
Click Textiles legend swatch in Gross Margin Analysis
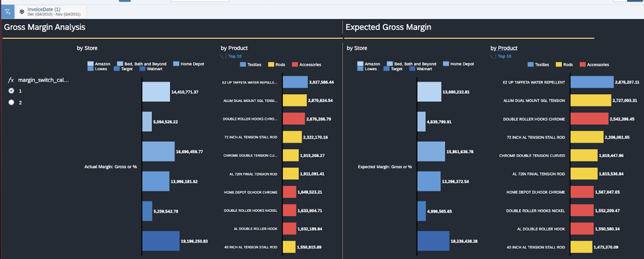coord(243,65)
